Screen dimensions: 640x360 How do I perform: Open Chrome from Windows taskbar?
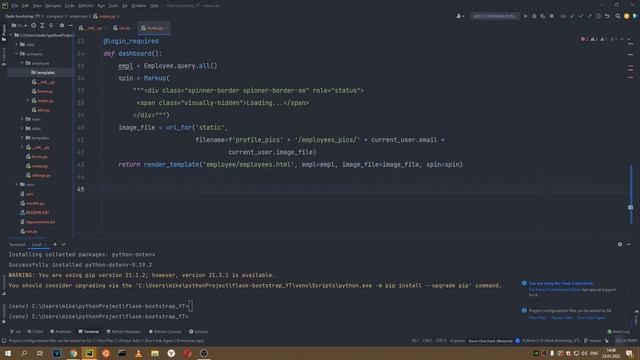pyautogui.click(x=73, y=353)
